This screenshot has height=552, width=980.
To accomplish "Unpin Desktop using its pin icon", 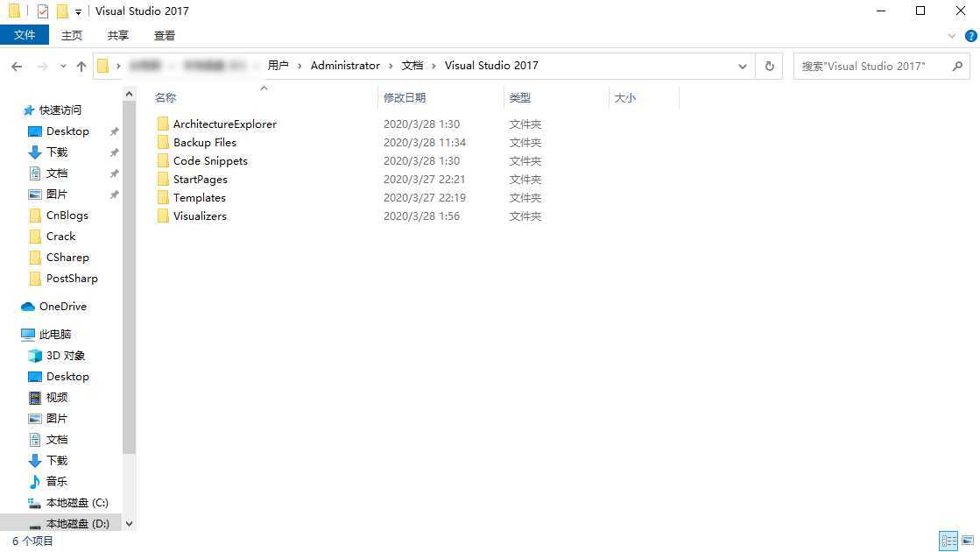I will 114,131.
